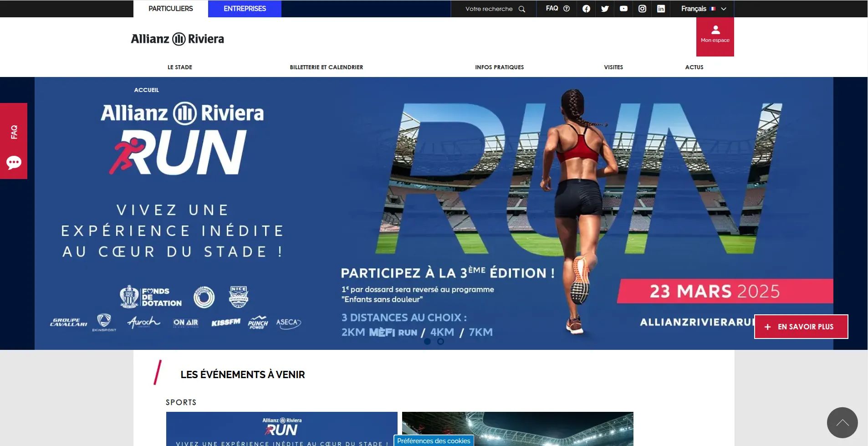
Task: Open the chat bubble icon on left sidebar
Action: (14, 163)
